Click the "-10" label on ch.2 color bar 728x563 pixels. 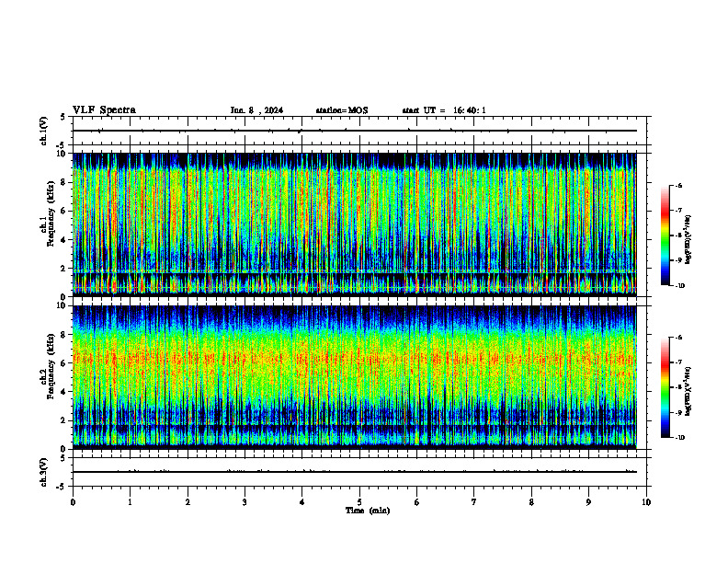tap(679, 438)
